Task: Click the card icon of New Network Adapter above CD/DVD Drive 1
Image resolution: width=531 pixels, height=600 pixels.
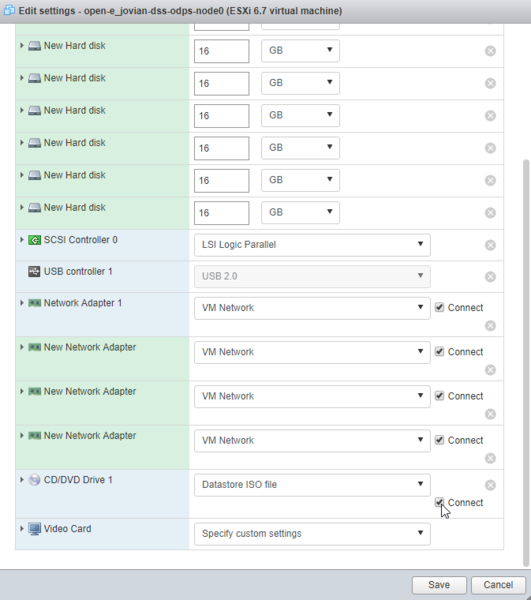Action: [x=34, y=436]
